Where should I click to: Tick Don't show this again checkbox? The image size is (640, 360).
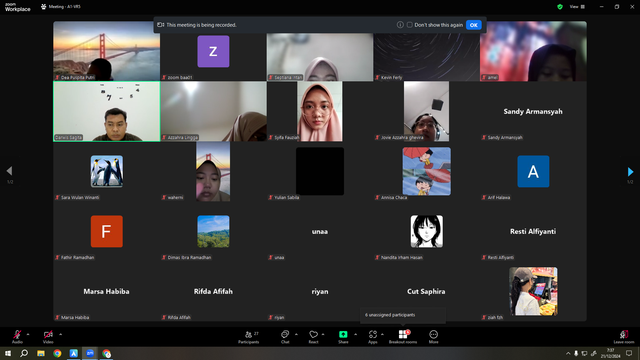click(409, 25)
